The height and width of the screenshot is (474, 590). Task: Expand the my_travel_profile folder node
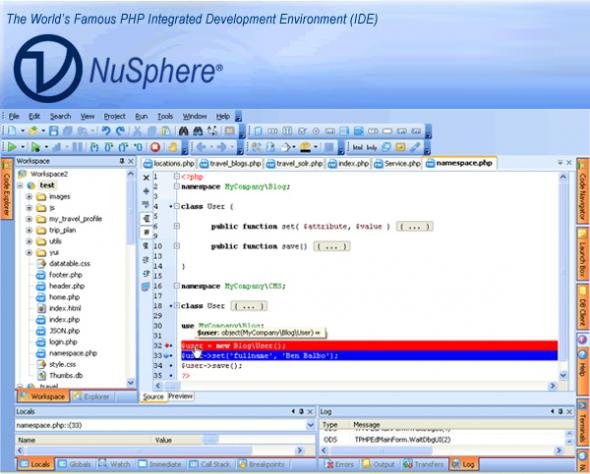click(29, 219)
